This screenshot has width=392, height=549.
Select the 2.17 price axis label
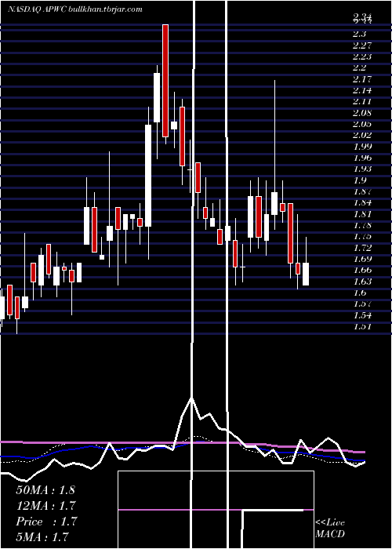pyautogui.click(x=362, y=78)
